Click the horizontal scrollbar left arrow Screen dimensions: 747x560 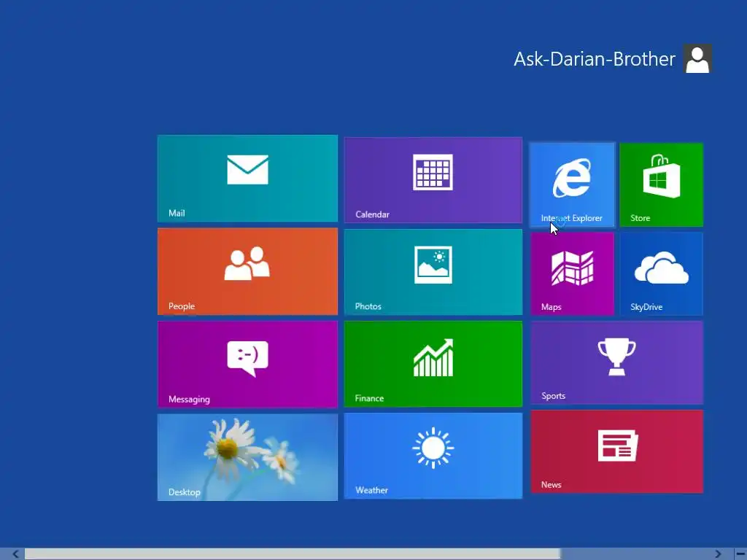click(16, 554)
